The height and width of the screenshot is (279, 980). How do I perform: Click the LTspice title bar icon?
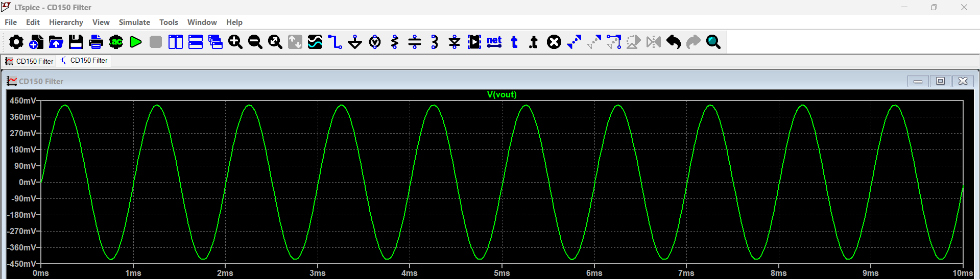[6, 7]
